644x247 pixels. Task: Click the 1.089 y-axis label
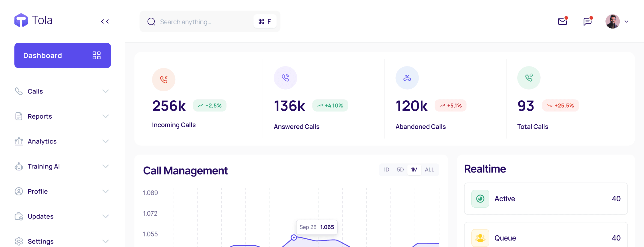pos(150,193)
